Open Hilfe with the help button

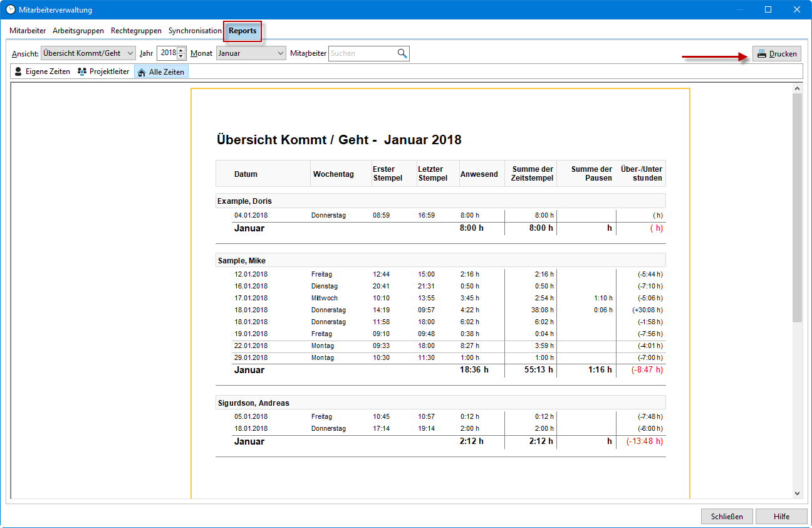(x=781, y=516)
